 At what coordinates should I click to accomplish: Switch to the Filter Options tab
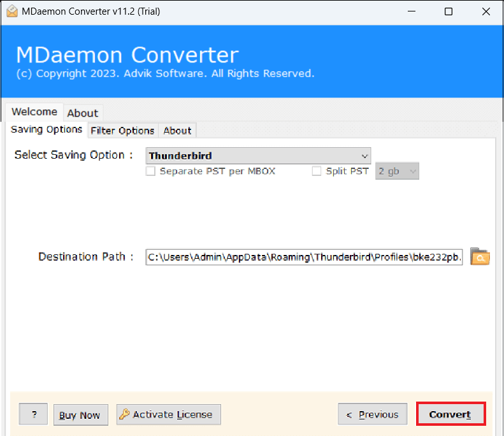point(122,131)
